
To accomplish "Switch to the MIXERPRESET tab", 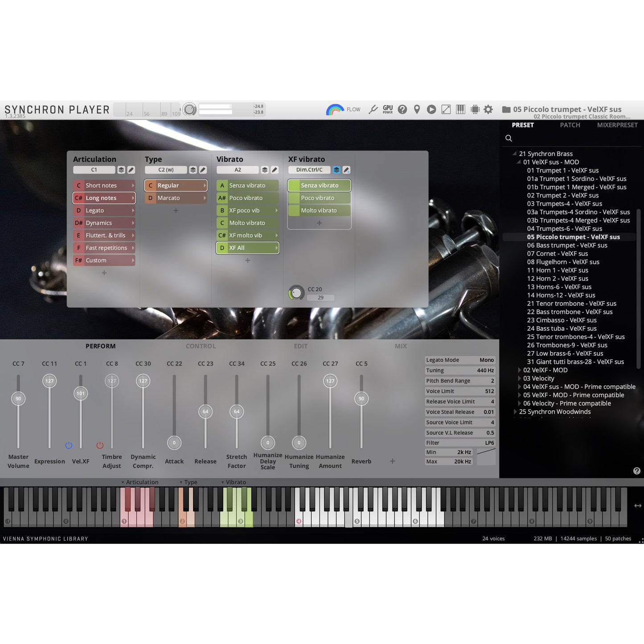I will 617,125.
